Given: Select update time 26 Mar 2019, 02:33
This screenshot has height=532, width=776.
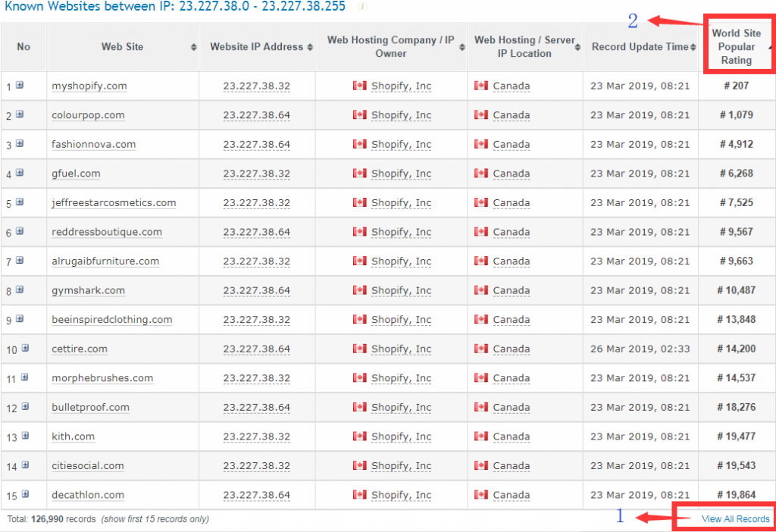Looking at the screenshot, I should [640, 349].
